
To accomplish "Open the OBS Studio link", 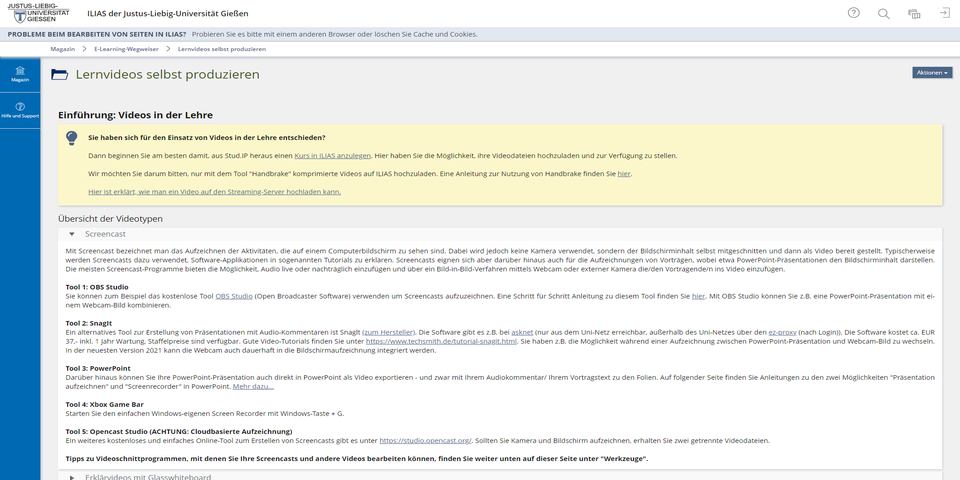I will [234, 296].
